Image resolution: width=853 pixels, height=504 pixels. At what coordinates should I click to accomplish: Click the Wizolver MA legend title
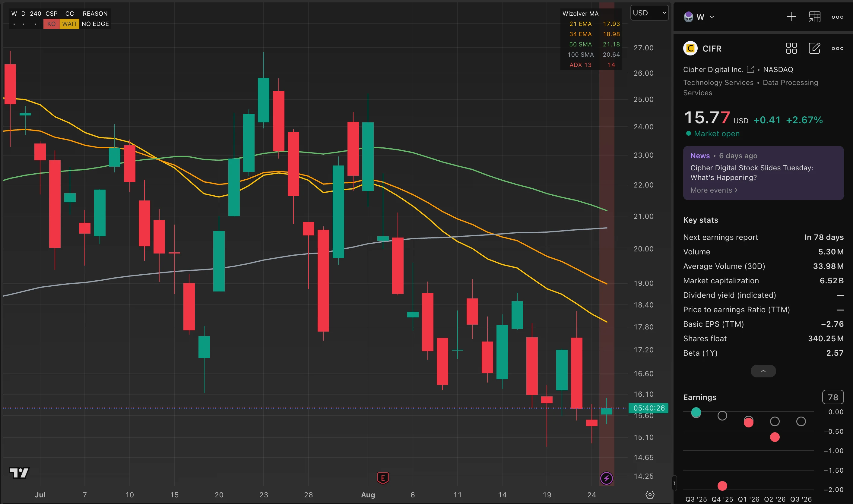[x=580, y=14]
